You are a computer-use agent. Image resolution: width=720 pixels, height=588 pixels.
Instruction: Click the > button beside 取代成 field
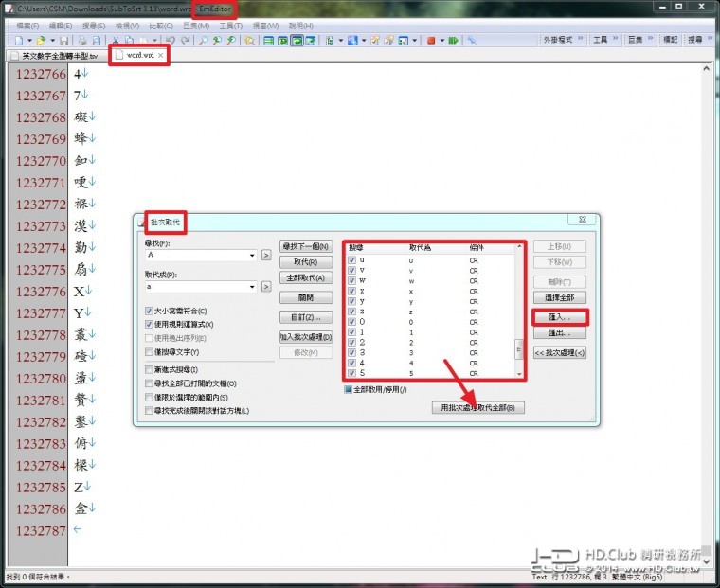266,287
